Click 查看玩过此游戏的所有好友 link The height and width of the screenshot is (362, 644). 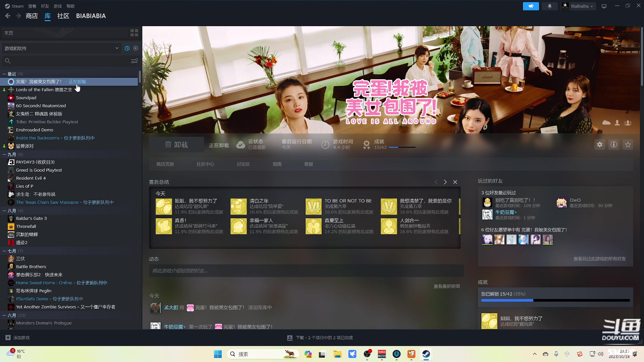600,259
